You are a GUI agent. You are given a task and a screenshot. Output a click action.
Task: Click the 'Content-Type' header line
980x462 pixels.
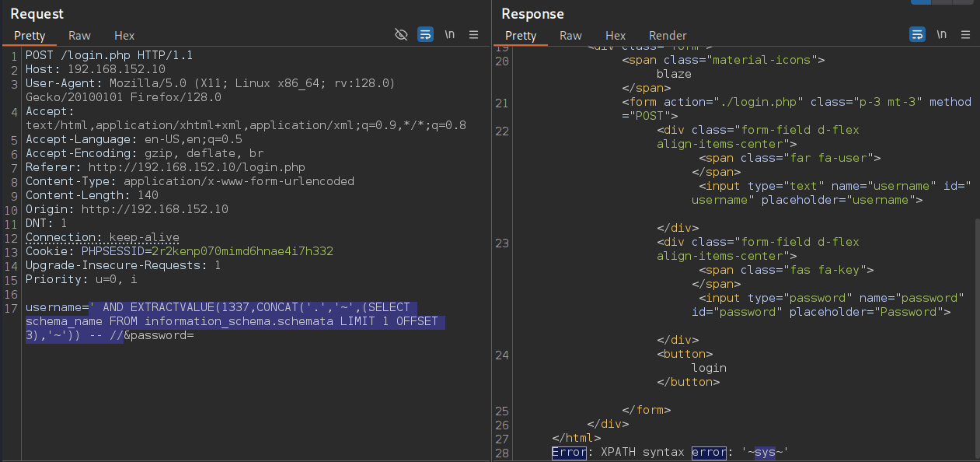click(x=190, y=181)
